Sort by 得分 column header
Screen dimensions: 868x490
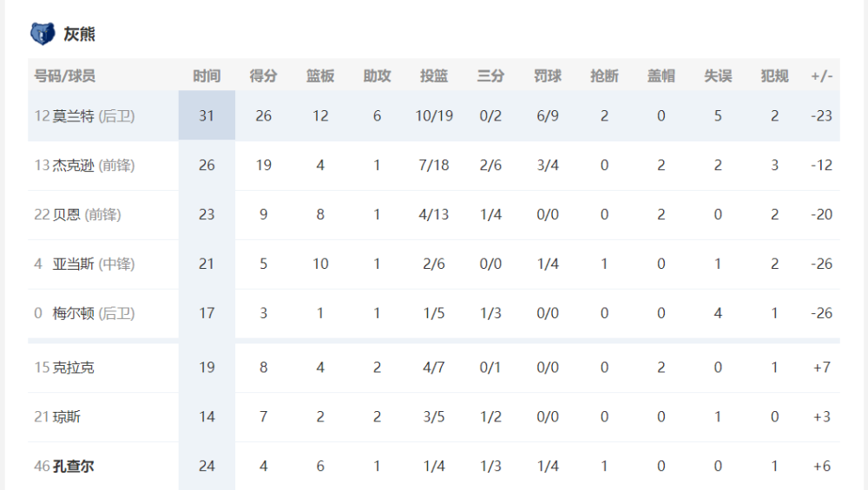point(264,75)
